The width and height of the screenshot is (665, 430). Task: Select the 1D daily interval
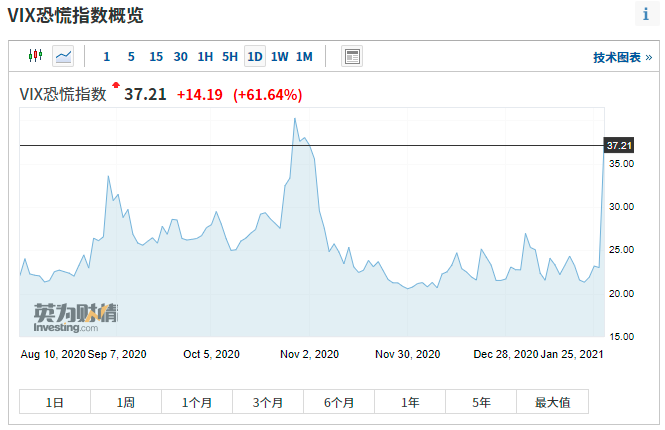click(x=255, y=57)
